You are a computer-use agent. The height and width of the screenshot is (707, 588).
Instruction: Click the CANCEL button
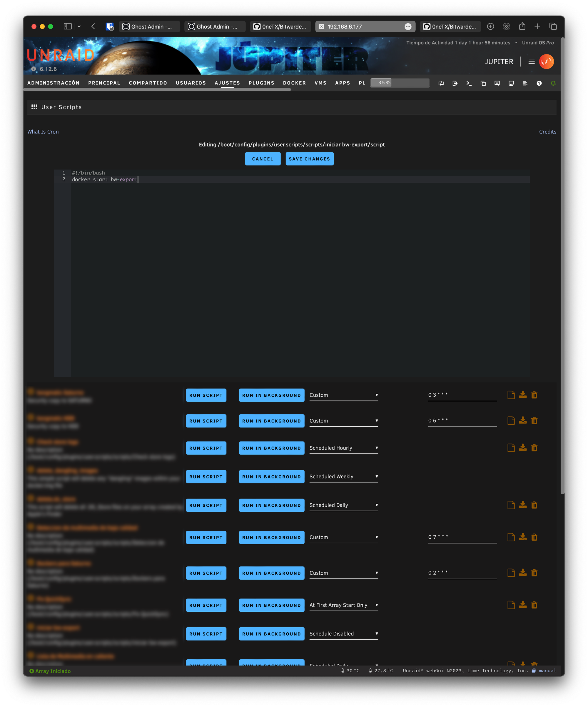pos(263,159)
